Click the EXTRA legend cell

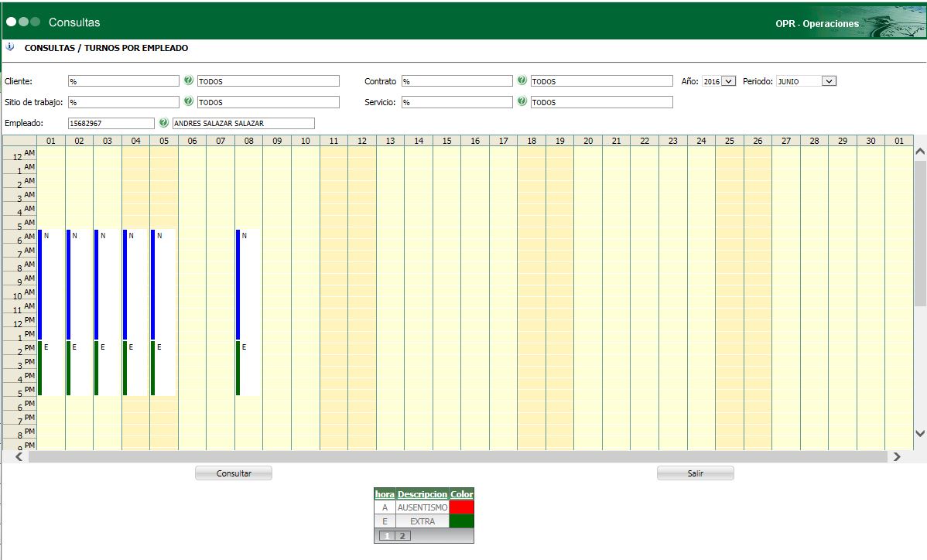(422, 521)
